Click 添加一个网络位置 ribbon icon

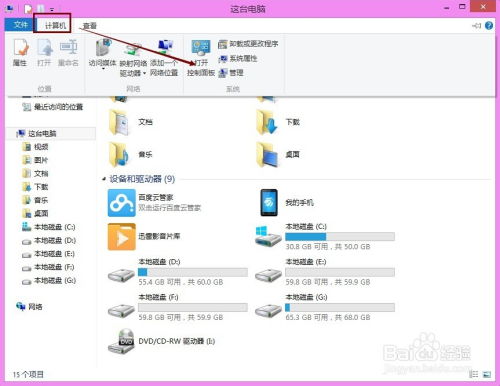[164, 58]
